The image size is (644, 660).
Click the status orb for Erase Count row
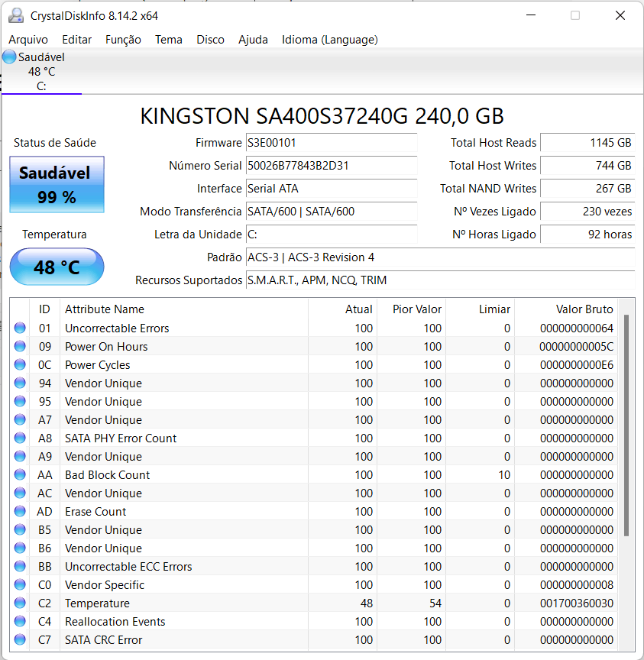20,511
